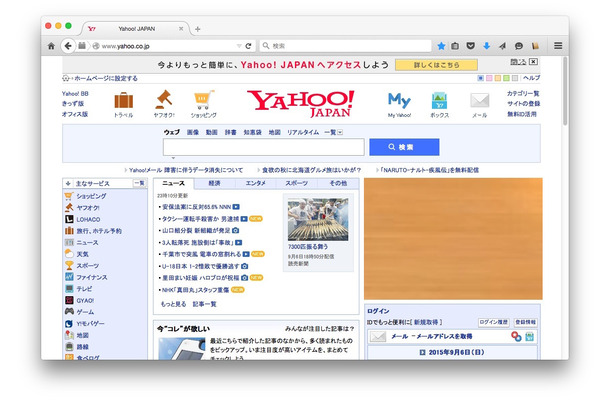Expand the 一覧 search category dropdown
Screen dimensions: 610x400
340,132
